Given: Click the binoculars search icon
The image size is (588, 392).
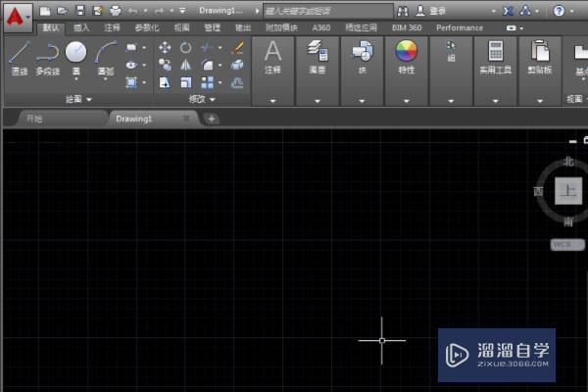Looking at the screenshot, I should click(x=403, y=11).
